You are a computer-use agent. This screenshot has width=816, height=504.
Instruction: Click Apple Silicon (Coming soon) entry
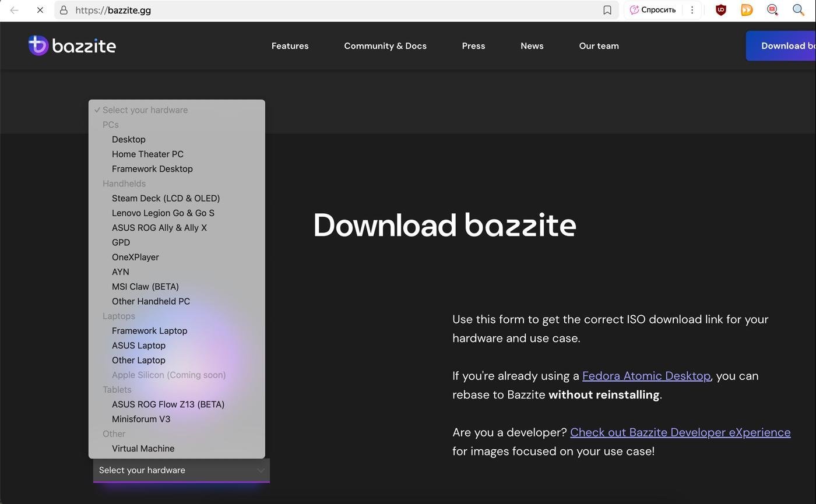177,375
